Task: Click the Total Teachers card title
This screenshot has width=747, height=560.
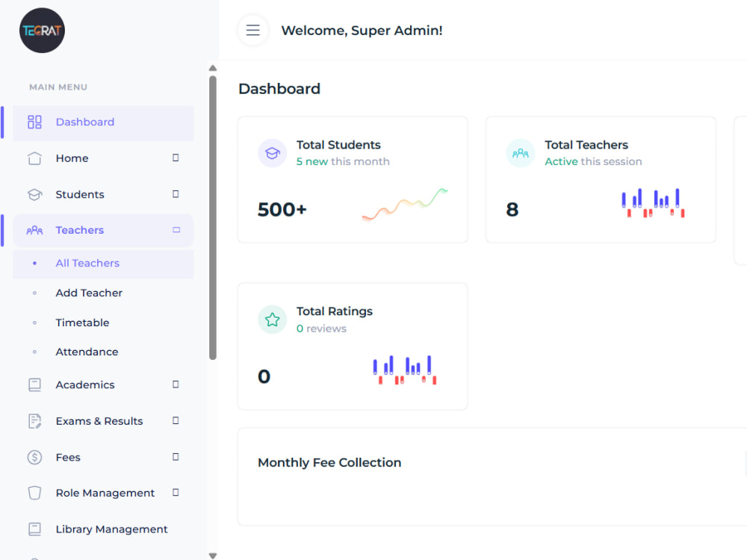Action: click(586, 145)
